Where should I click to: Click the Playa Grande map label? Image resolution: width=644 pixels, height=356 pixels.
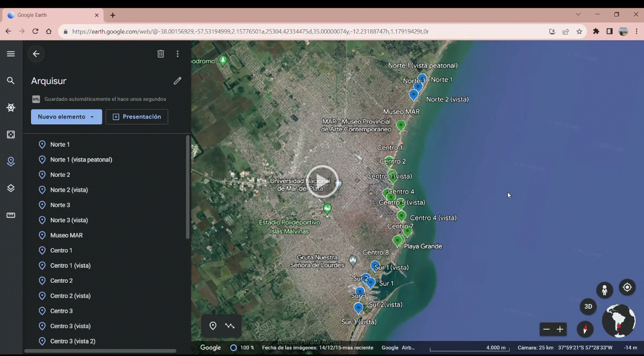(423, 246)
